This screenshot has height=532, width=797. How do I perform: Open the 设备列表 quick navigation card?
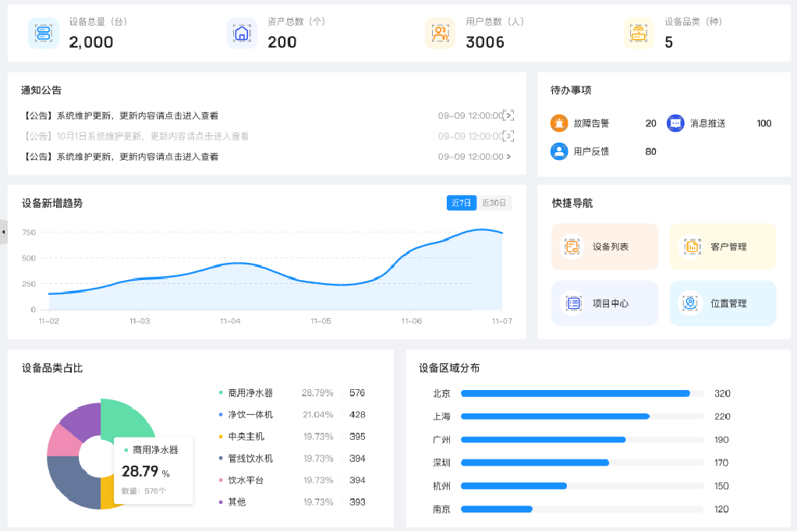pos(605,246)
